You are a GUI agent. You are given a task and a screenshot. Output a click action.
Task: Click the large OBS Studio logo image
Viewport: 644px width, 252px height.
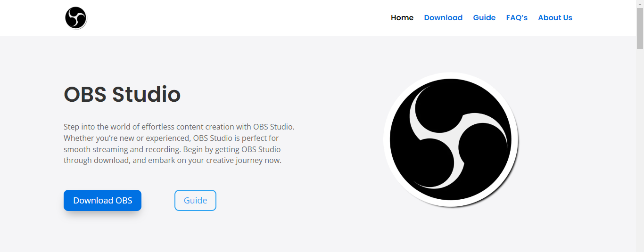point(451,139)
